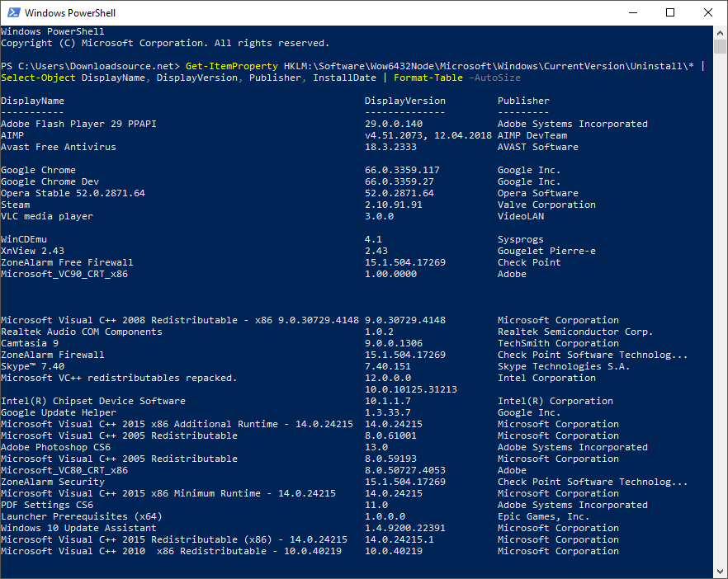This screenshot has width=728, height=579.
Task: Click the Get-ItemProperty command text
Action: pos(232,66)
